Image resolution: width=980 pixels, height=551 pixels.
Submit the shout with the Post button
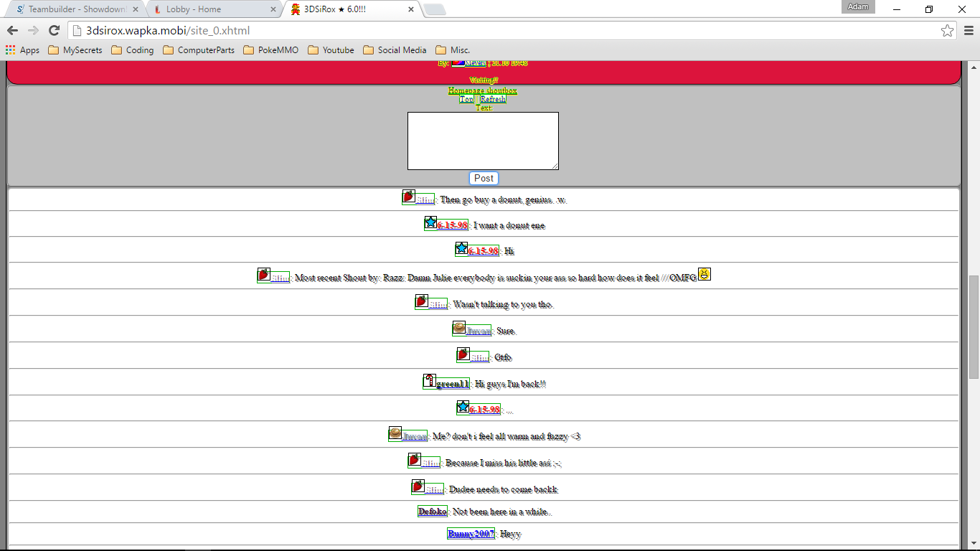coord(484,178)
